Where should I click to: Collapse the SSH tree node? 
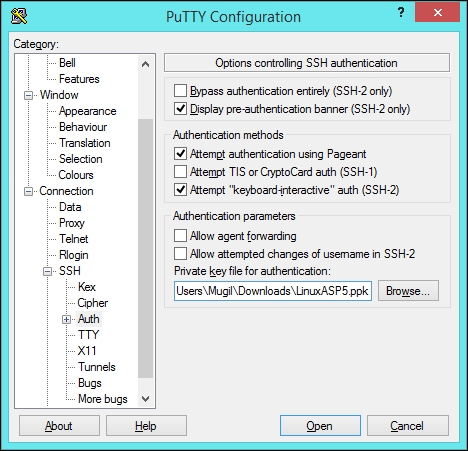point(47,271)
